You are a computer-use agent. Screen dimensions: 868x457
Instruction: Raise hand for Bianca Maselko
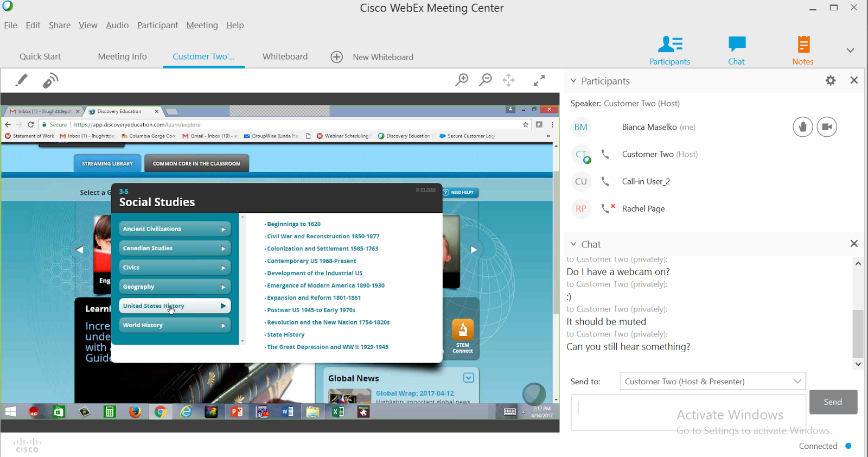pos(802,127)
